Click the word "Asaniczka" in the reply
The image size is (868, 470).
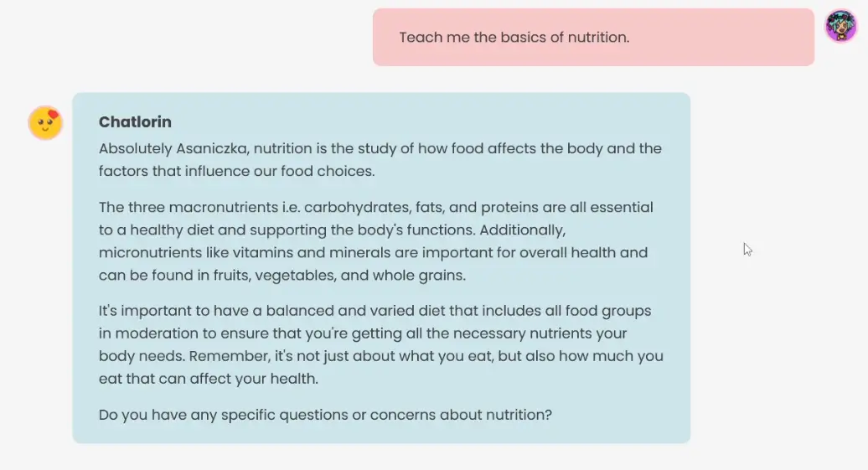[212, 149]
